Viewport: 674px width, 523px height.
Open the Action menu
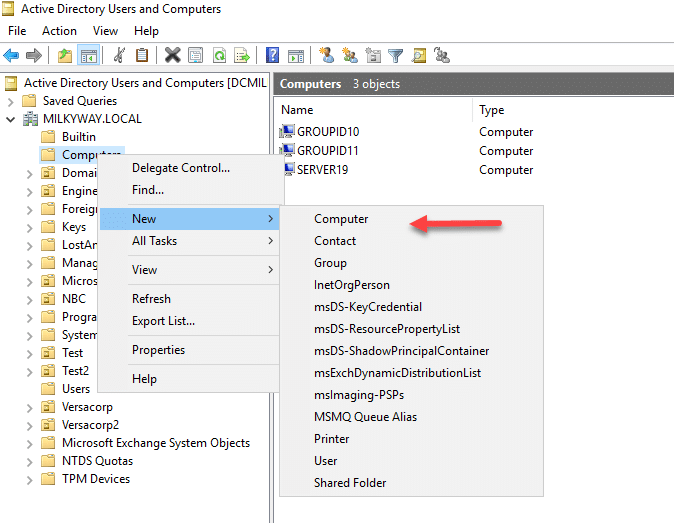pyautogui.click(x=59, y=31)
